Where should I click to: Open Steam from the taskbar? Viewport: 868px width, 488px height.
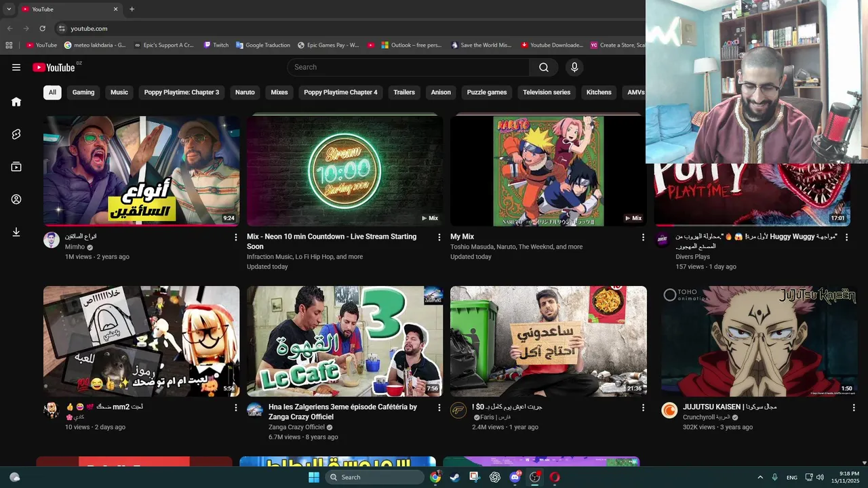[x=455, y=477]
